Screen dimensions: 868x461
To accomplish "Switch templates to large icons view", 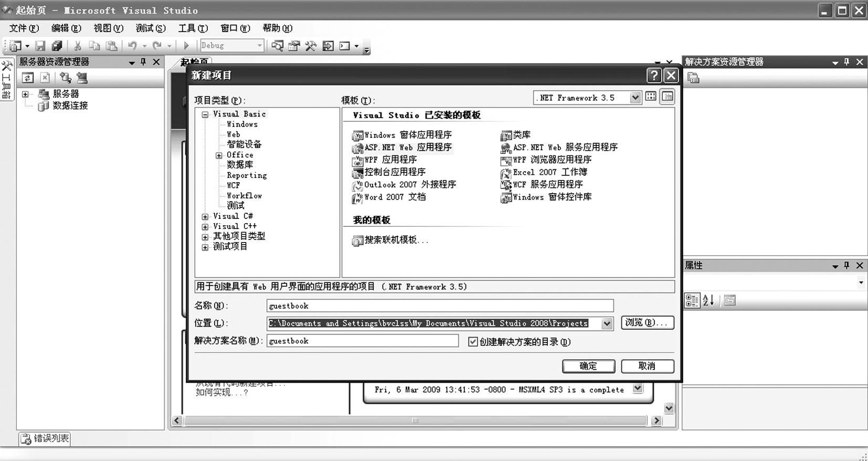I will tap(651, 97).
